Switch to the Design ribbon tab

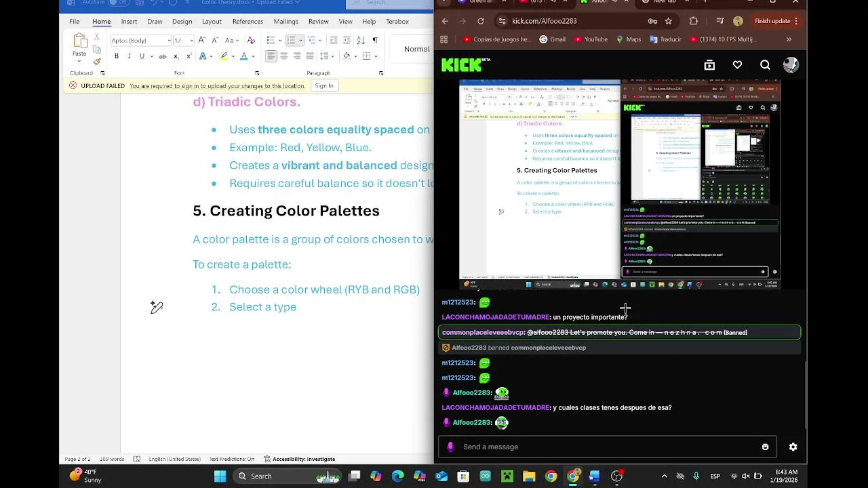(182, 22)
